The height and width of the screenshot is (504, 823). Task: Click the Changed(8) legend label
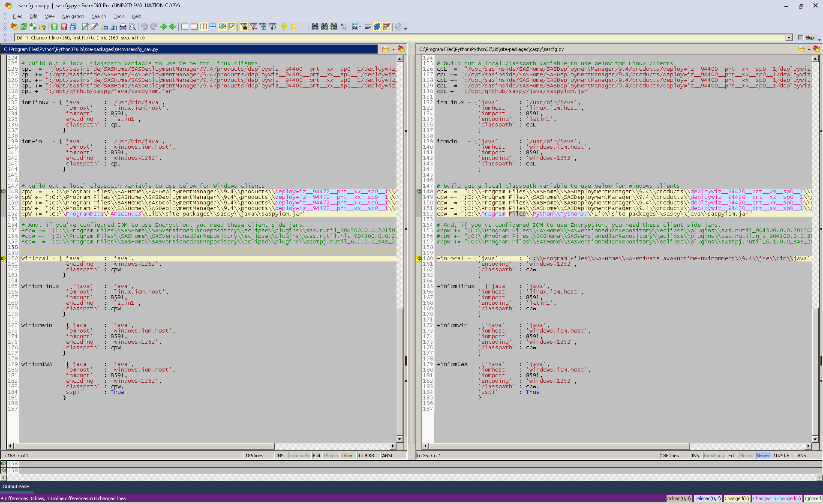pyautogui.click(x=736, y=498)
